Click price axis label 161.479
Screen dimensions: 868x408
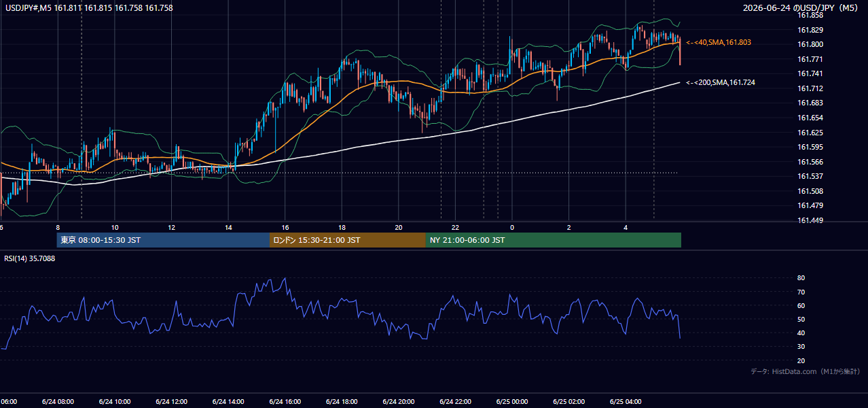[x=810, y=205]
